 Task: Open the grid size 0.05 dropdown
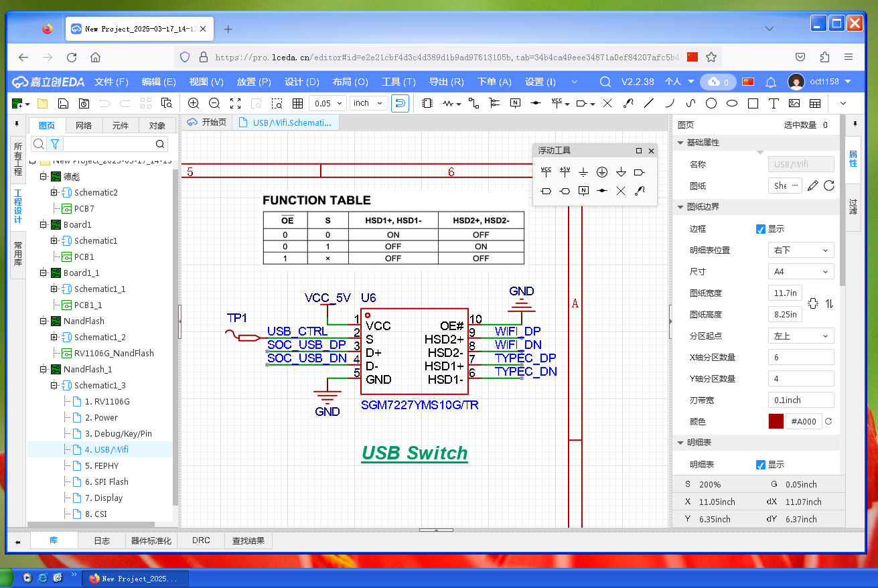pos(328,103)
